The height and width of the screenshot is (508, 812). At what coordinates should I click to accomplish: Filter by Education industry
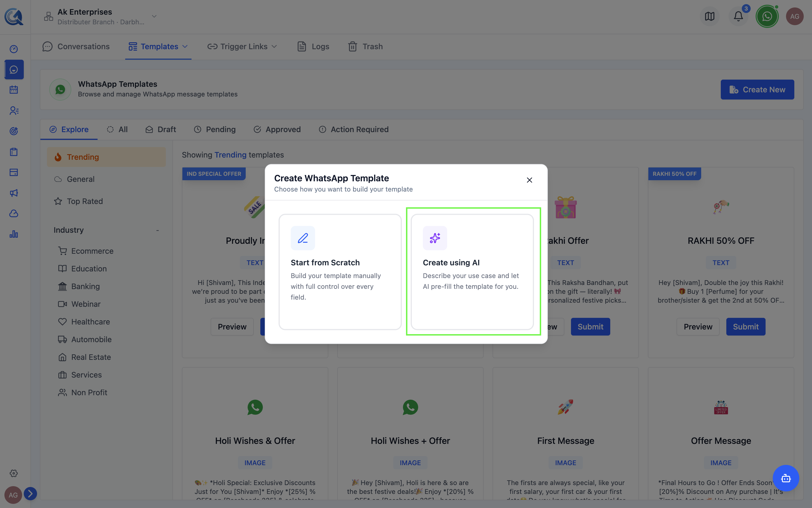point(83,269)
